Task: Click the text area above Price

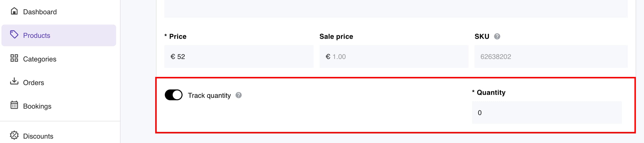Action: click(x=396, y=9)
